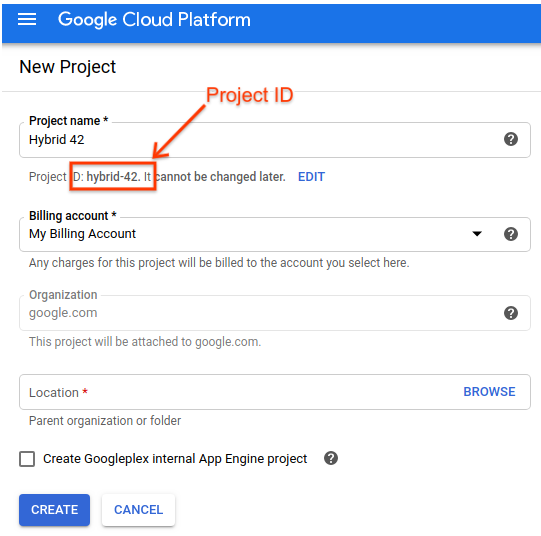Expand the Billing account dropdown arrow
Viewport: 541px width, 536px height.
coord(477,234)
